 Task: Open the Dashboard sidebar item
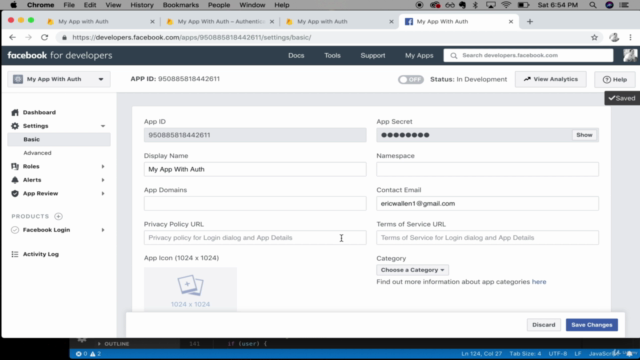[x=39, y=112]
